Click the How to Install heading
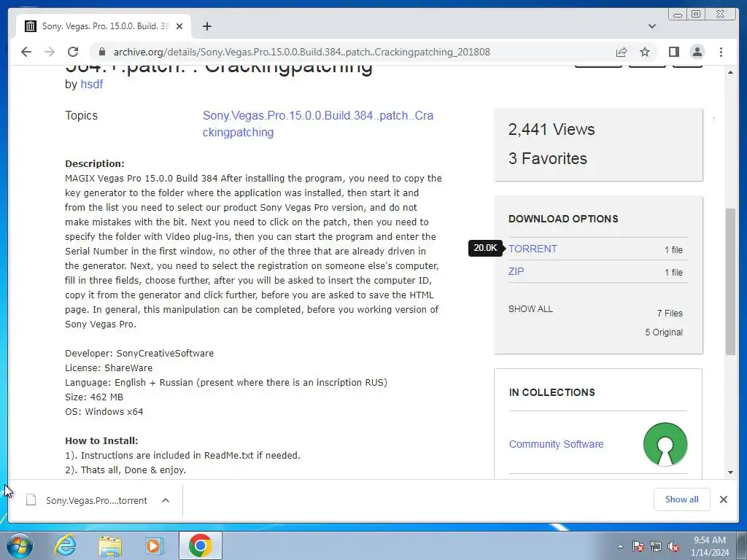The height and width of the screenshot is (560, 747). (101, 441)
